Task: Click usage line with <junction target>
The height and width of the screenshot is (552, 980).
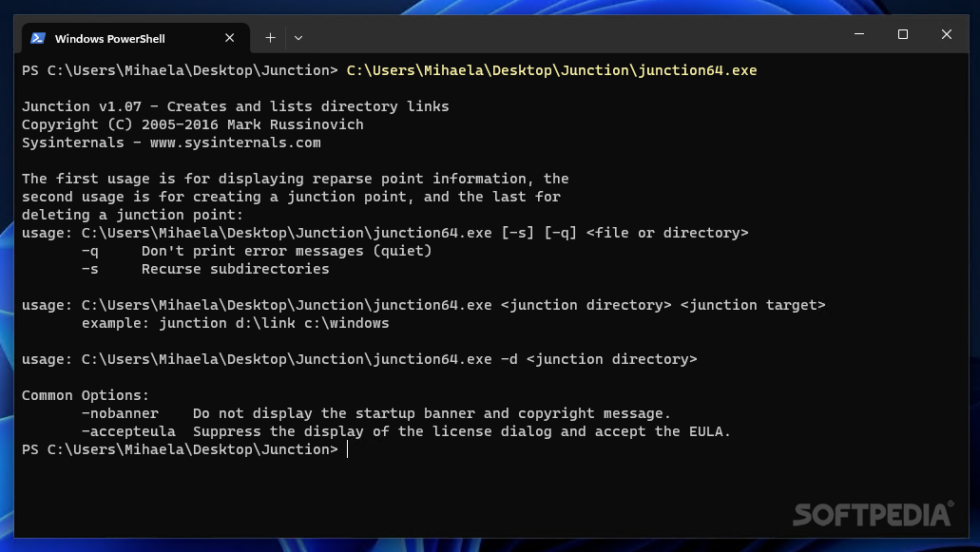Action: (x=424, y=306)
